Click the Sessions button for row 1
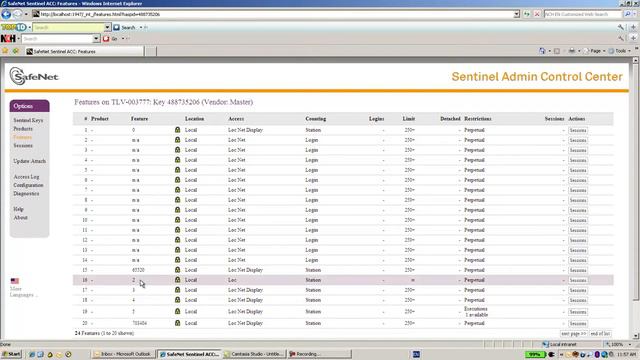The height and width of the screenshot is (360, 640). [x=578, y=130]
